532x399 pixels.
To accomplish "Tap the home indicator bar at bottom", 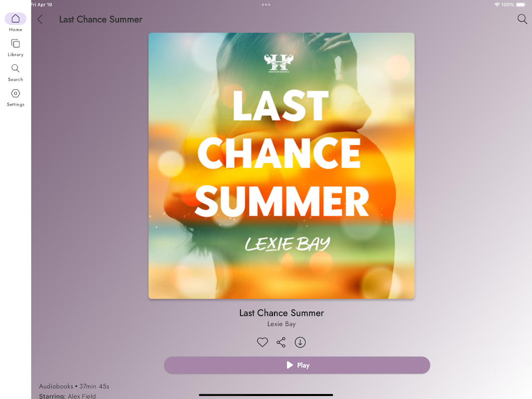I will 266,395.
